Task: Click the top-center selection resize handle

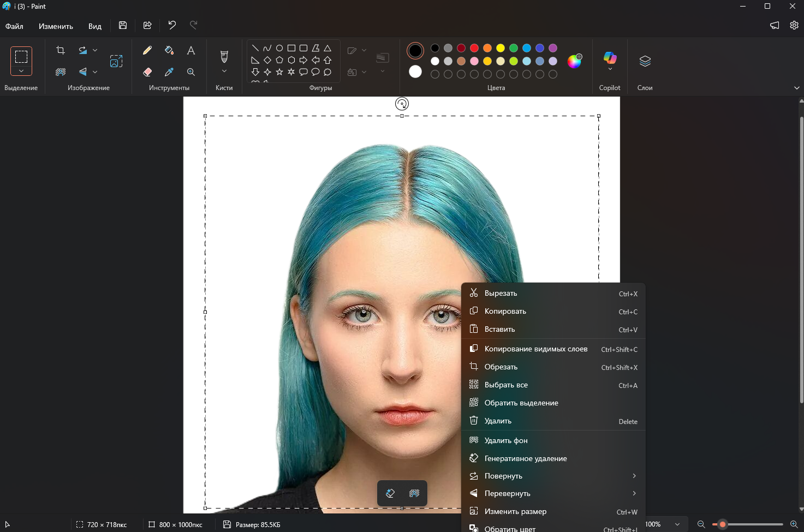Action: 402,116
